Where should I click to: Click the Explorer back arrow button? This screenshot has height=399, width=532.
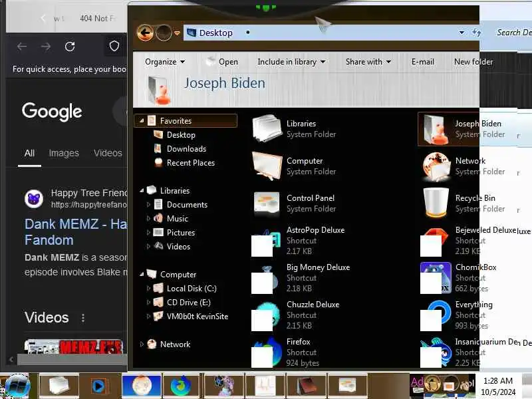[145, 33]
